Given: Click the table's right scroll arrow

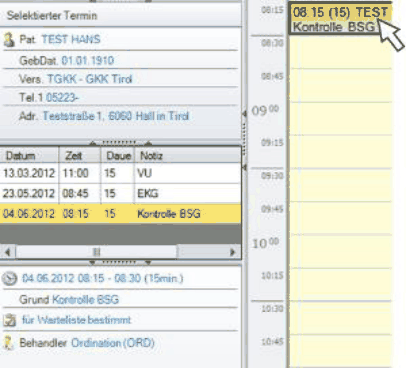Looking at the screenshot, I should tap(233, 252).
